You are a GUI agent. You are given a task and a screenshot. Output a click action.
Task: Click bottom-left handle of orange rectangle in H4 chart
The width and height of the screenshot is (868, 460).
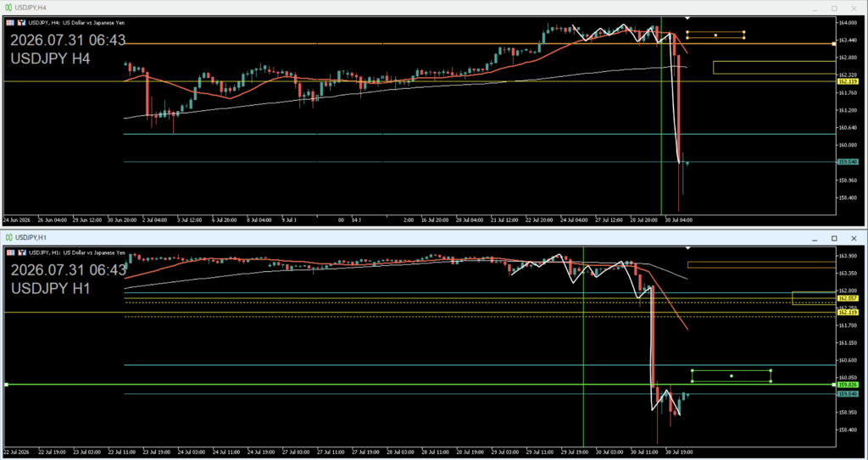pyautogui.click(x=687, y=38)
